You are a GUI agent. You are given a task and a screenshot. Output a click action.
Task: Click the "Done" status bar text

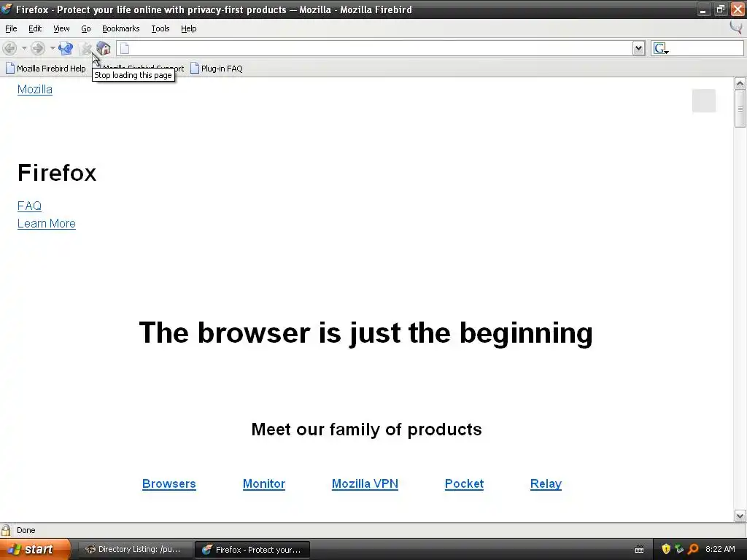click(x=26, y=531)
